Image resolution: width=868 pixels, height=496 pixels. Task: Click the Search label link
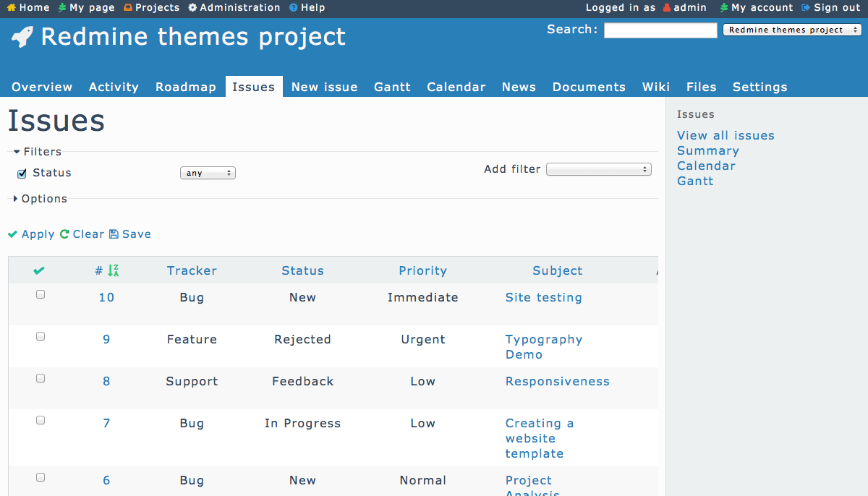coord(572,30)
